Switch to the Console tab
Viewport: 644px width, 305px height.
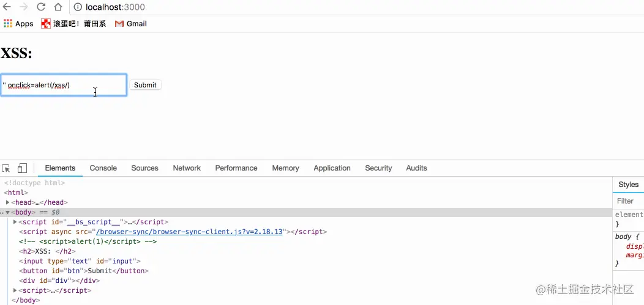103,168
